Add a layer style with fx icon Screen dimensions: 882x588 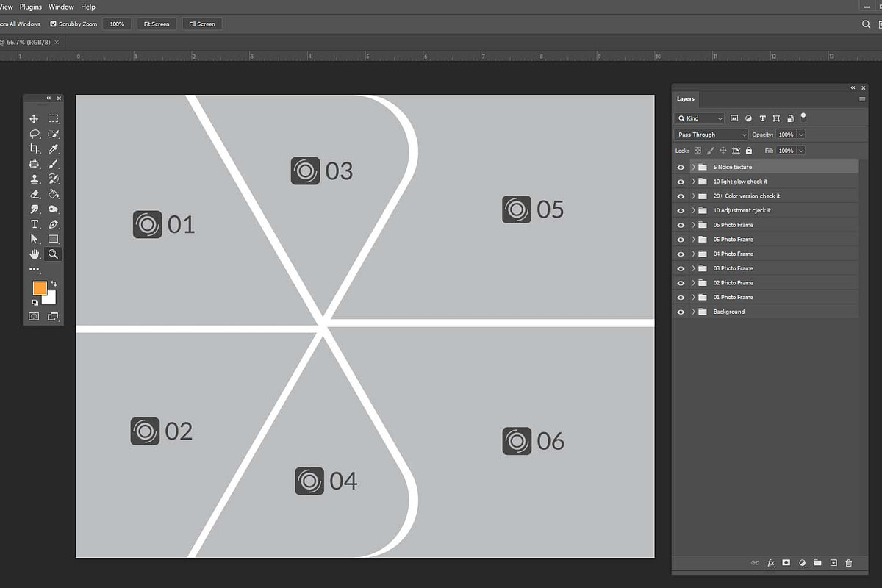772,563
